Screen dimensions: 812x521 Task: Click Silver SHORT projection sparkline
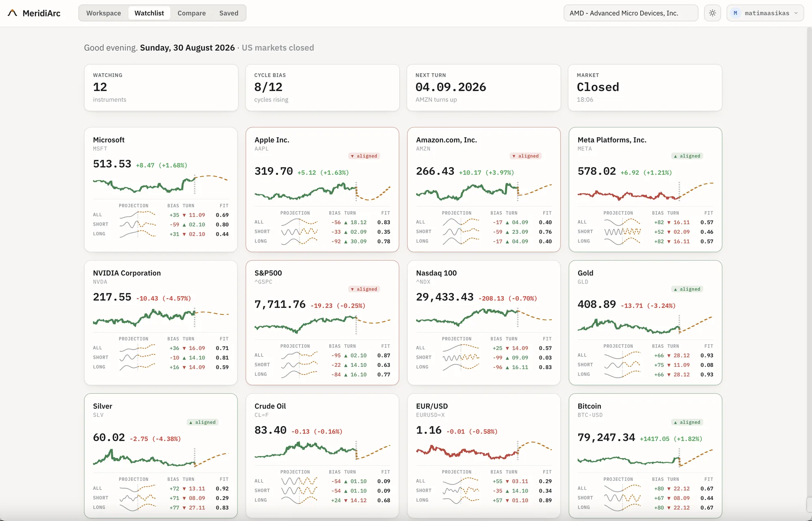[138, 498]
